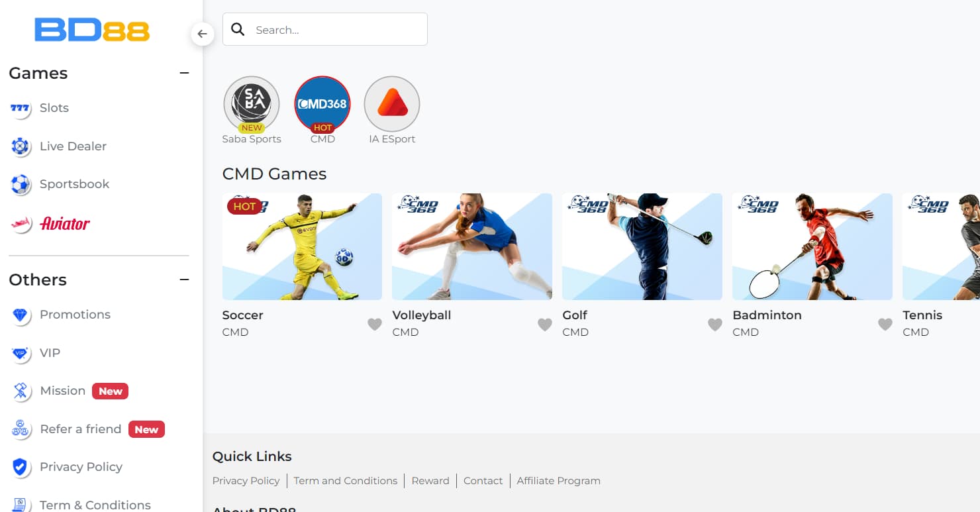Collapse the sidebar with arrow button
The height and width of the screenshot is (512, 980).
pos(203,34)
